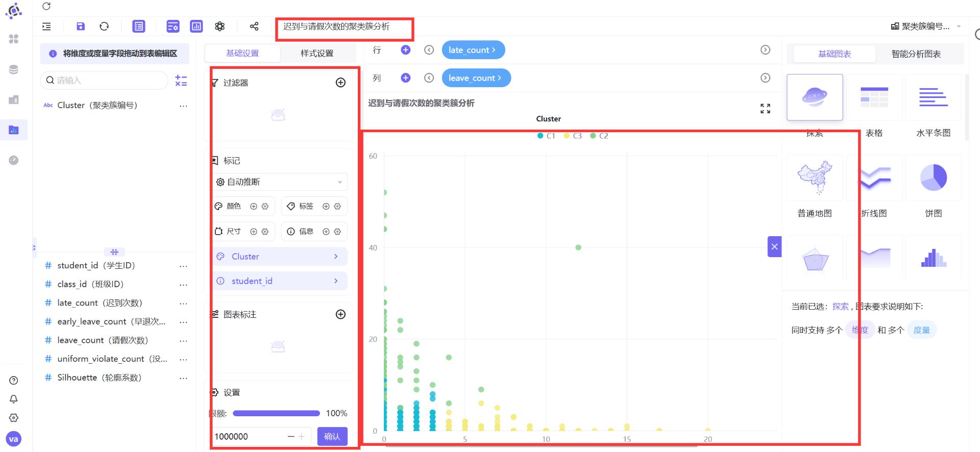Viewport: 980px width, 452px height.
Task: Click the 确认 button
Action: pos(332,437)
